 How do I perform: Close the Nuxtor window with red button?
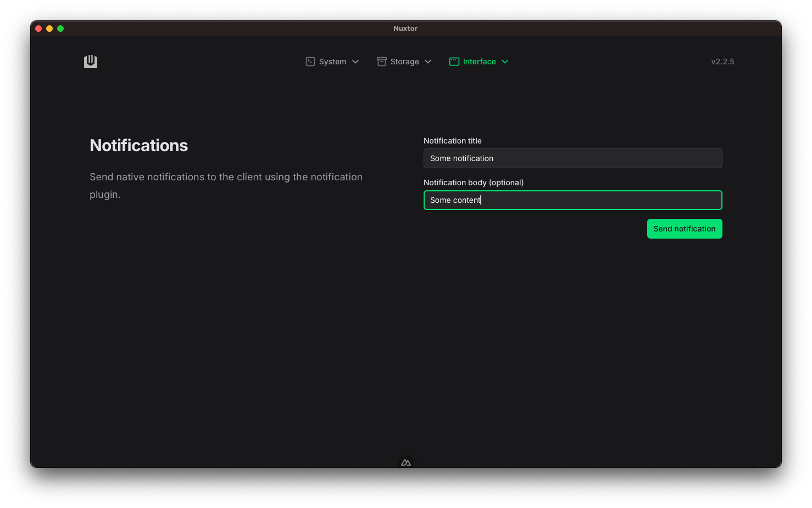38,29
